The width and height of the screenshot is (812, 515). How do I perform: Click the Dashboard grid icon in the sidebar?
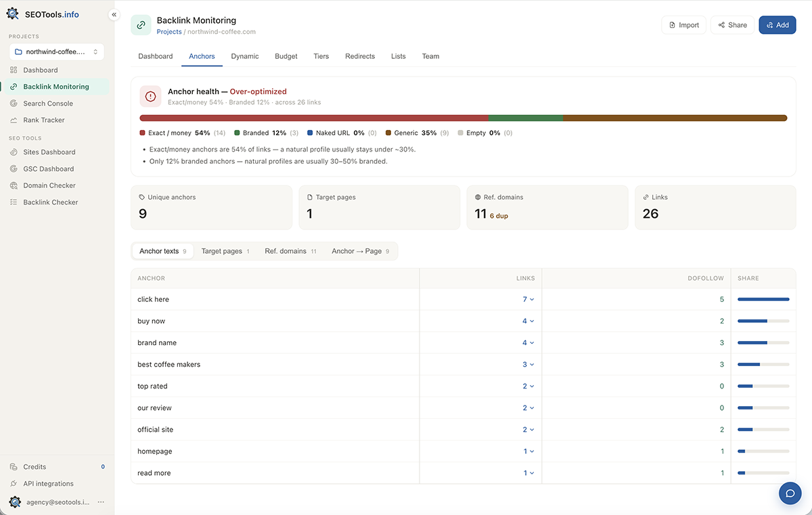coord(14,70)
